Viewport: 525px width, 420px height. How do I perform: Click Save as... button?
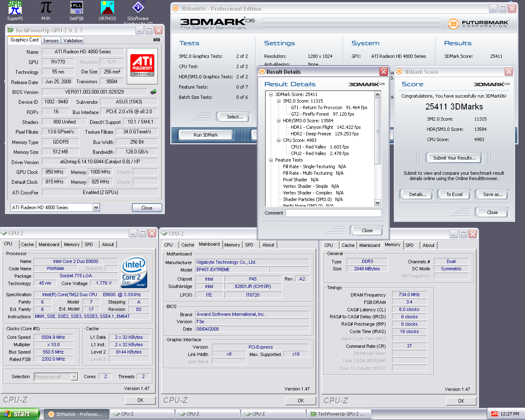492,194
